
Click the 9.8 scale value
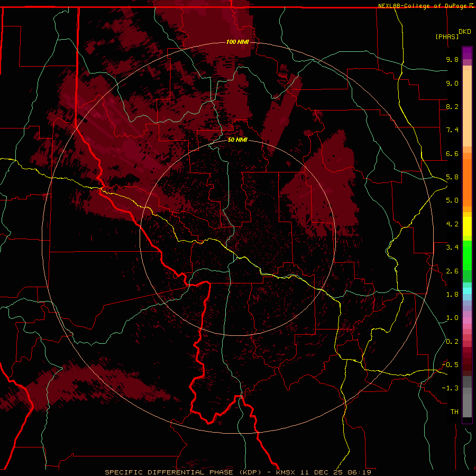pos(452,59)
